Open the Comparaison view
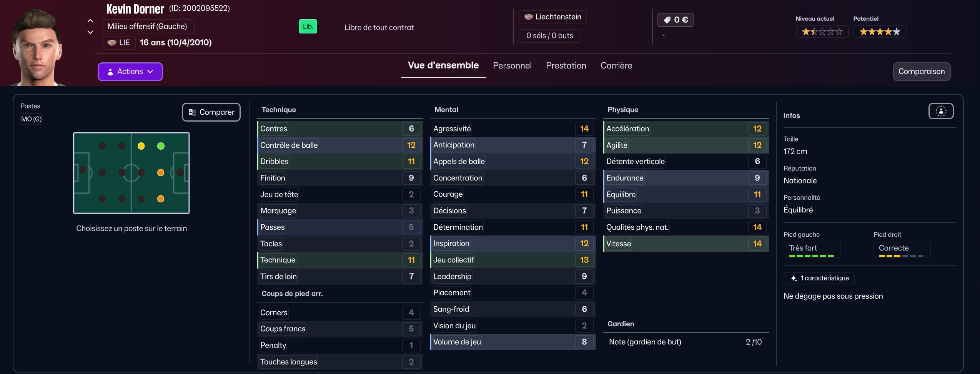980x374 pixels. point(921,72)
